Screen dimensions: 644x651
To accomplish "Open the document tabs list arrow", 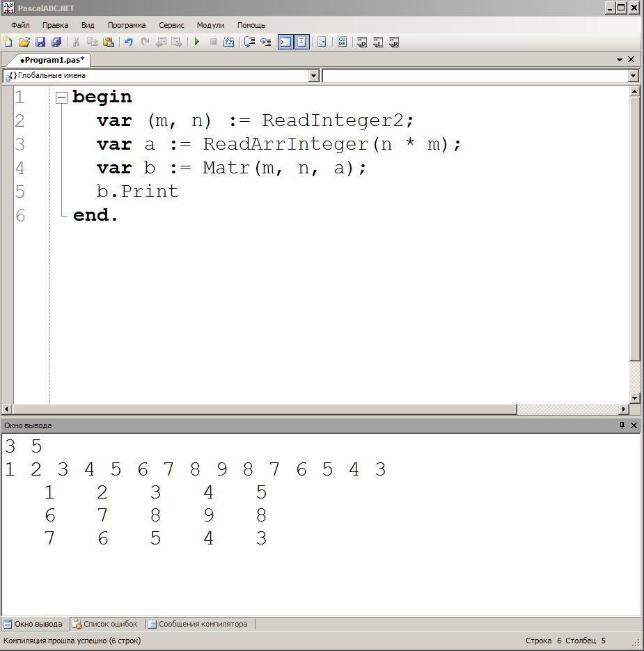I will pos(620,60).
